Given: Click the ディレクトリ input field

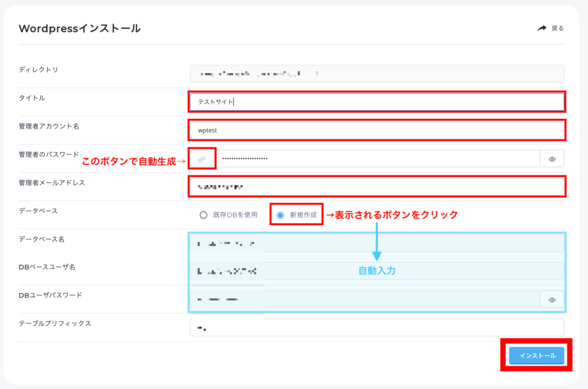Looking at the screenshot, I should [377, 74].
